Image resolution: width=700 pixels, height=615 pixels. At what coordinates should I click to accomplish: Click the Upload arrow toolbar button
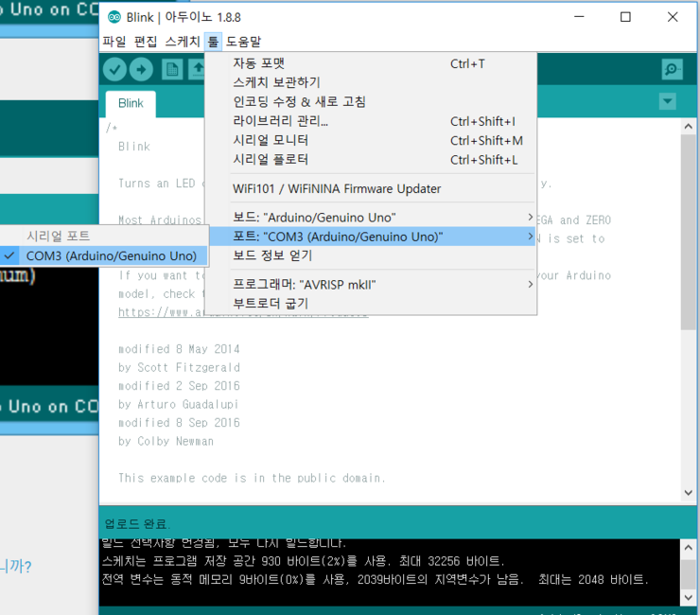coord(141,69)
